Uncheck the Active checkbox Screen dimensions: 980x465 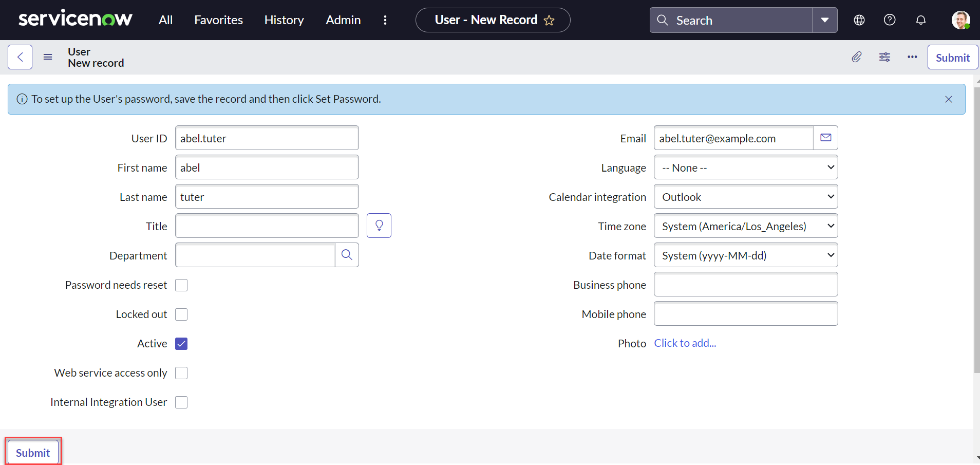(181, 343)
